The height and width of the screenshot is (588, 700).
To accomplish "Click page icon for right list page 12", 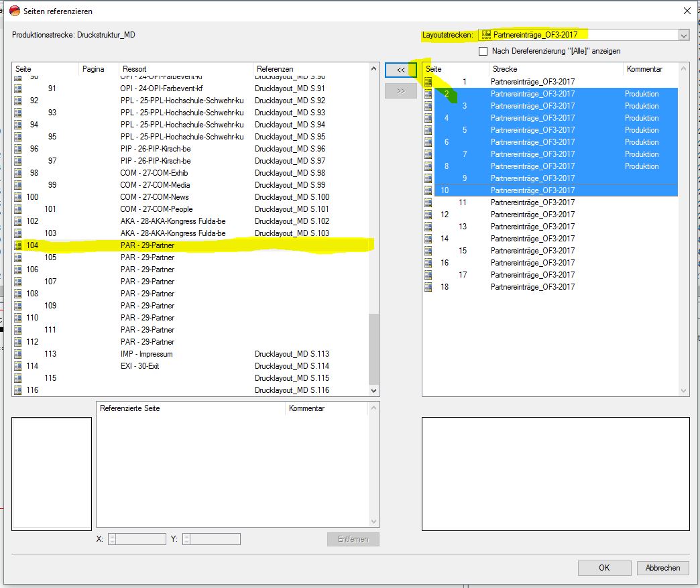I will (428, 215).
